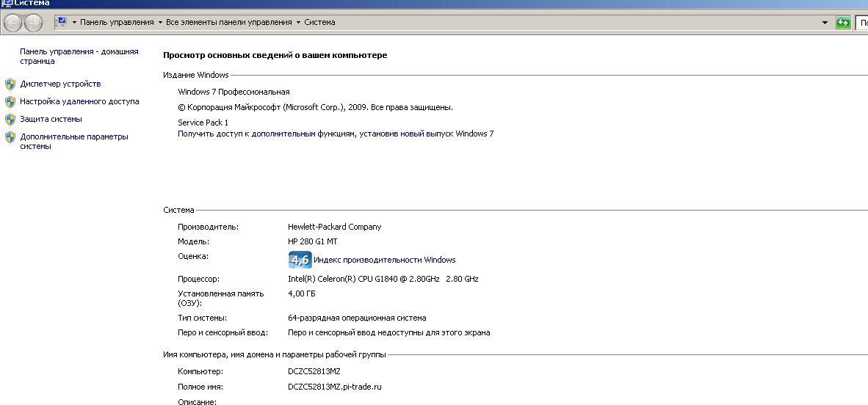Click the shield icon beside Защита системы
The width and height of the screenshot is (868, 405).
click(x=10, y=120)
